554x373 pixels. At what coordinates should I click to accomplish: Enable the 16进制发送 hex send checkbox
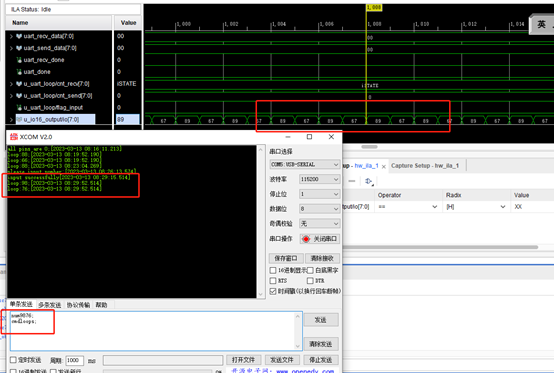pyautogui.click(x=13, y=371)
